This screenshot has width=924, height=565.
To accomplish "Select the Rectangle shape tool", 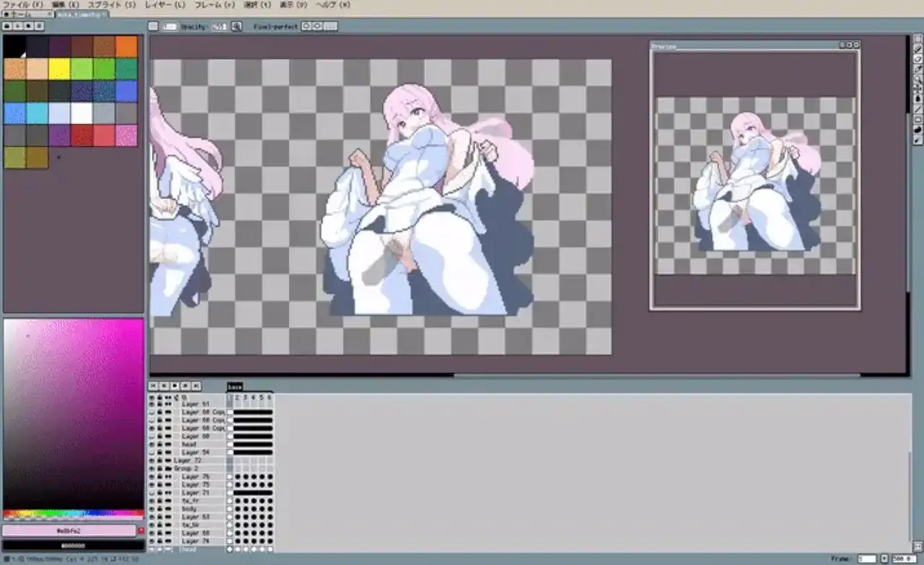I will (x=918, y=119).
